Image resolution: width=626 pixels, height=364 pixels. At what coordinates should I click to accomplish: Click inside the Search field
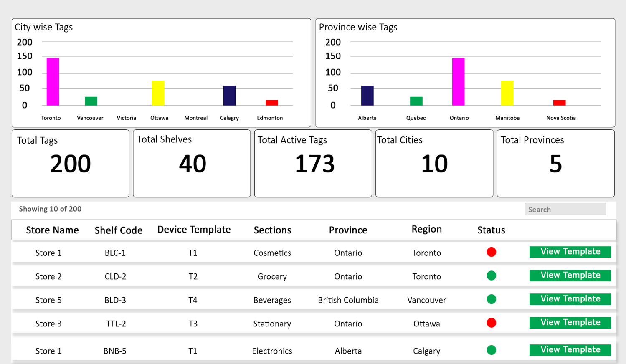pyautogui.click(x=565, y=210)
